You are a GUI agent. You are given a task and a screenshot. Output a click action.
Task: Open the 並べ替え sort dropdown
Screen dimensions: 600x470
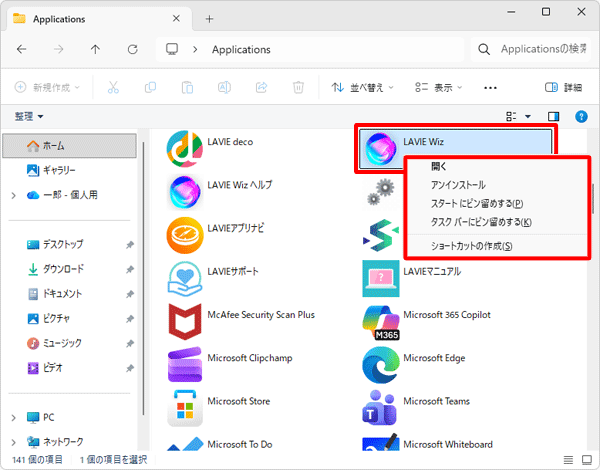(x=362, y=88)
